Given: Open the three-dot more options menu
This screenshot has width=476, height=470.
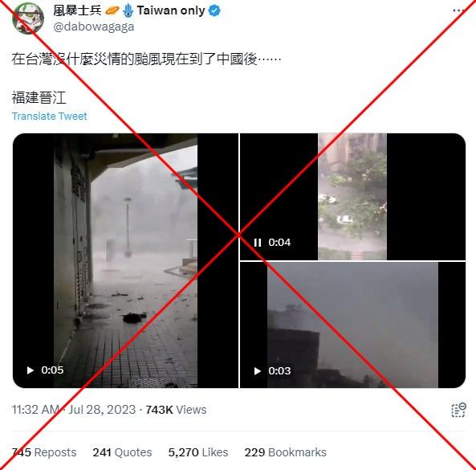Looking at the screenshot, I should (x=458, y=10).
